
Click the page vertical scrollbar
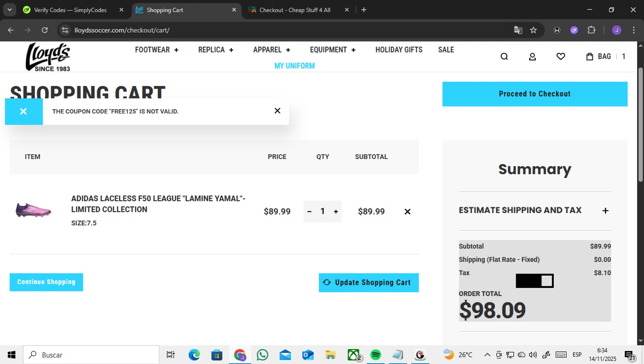click(x=640, y=125)
